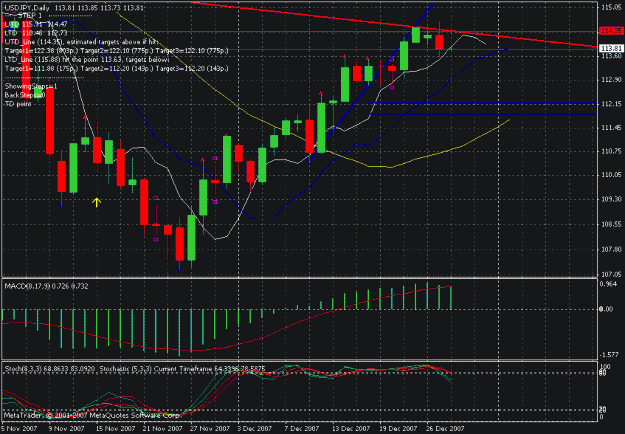This screenshot has width=625, height=434.
Task: Click the 15 Nov 2007 date label
Action: [x=116, y=429]
